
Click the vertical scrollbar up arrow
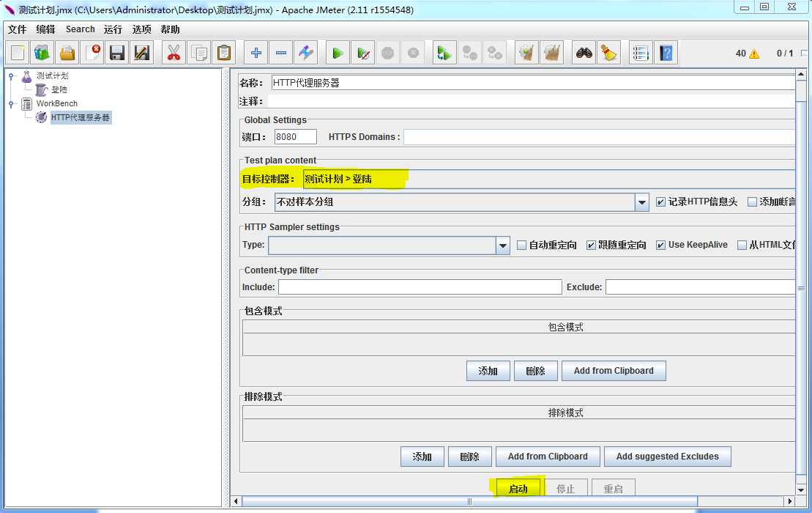[800, 75]
